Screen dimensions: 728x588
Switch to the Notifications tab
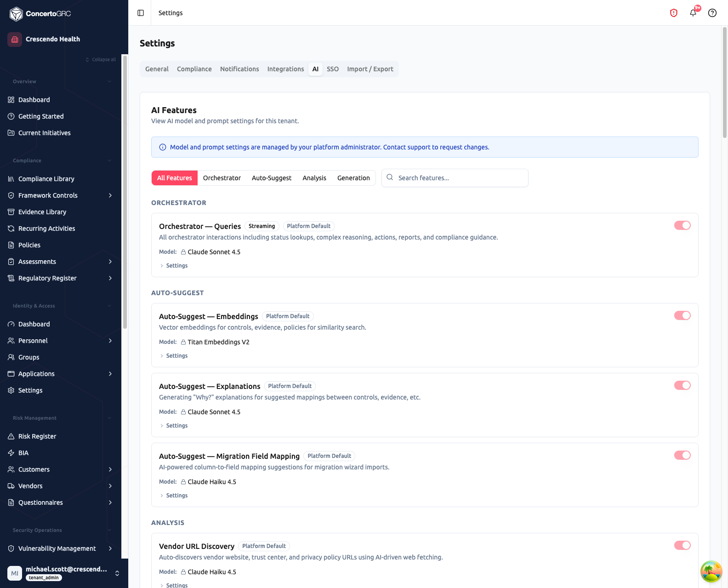click(239, 69)
